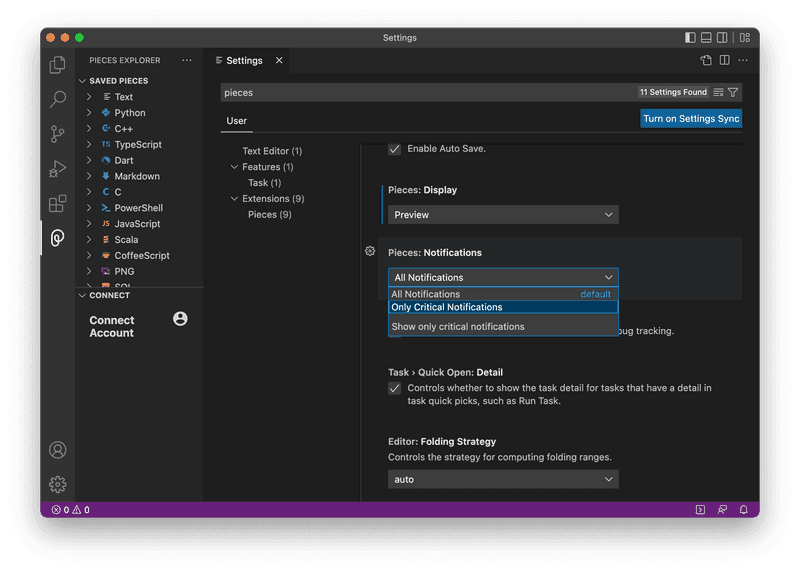Open the Source Control view
This screenshot has width=800, height=571.
(x=58, y=134)
